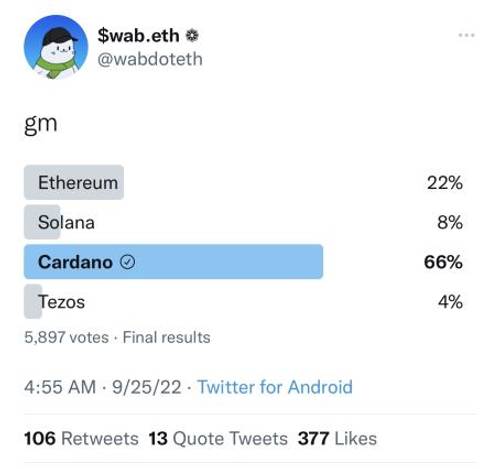The width and height of the screenshot is (500, 469).
Task: Click the 5,897 votes count
Action: tap(66, 337)
